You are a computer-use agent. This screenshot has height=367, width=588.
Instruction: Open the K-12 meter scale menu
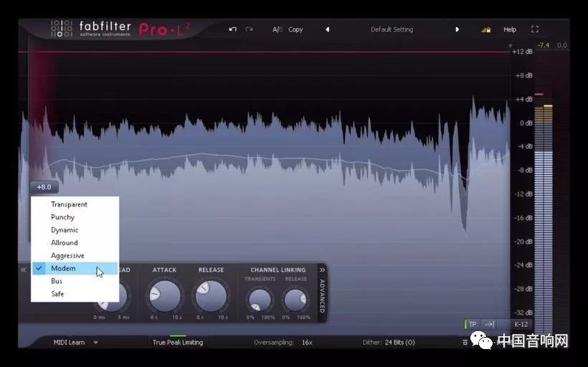click(x=521, y=324)
